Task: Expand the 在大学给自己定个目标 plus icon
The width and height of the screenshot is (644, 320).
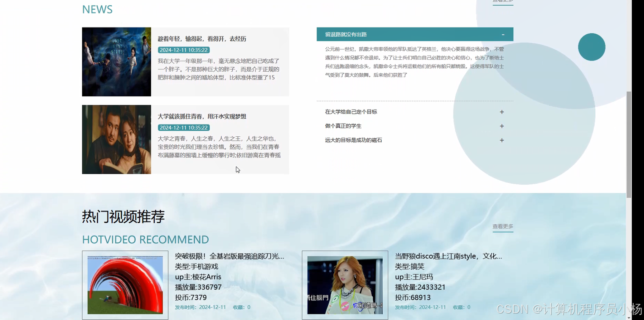Action: click(502, 112)
